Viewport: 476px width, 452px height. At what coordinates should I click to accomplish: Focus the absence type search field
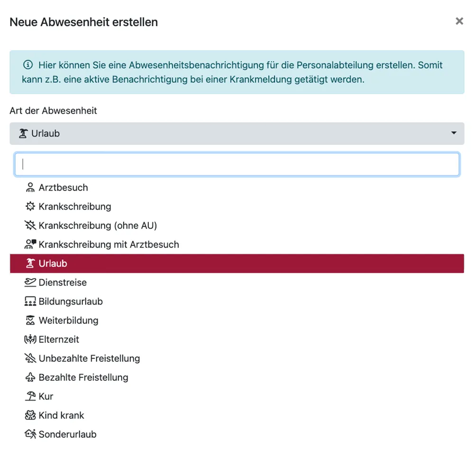point(237,164)
